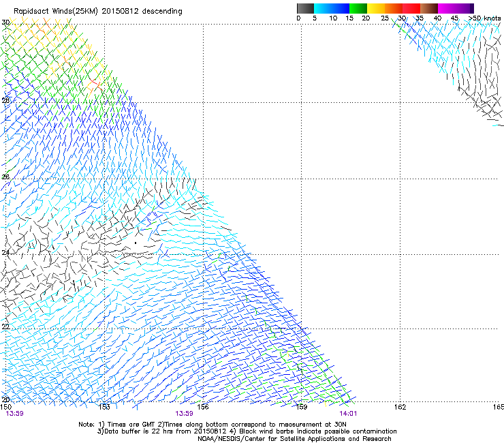
Task: Pick the orange 25–30 knot legend swatch
Action: 394,8
